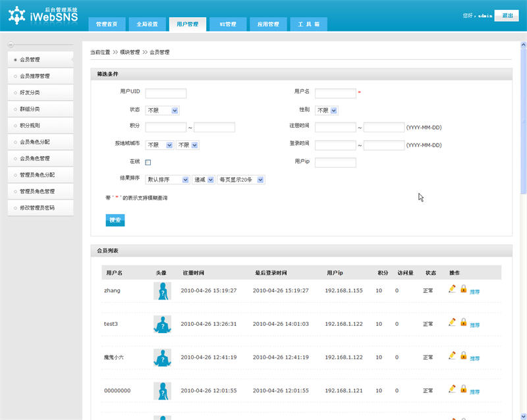527x420 pixels.
Task: Click the 登录时间 end date field
Action: [x=384, y=145]
